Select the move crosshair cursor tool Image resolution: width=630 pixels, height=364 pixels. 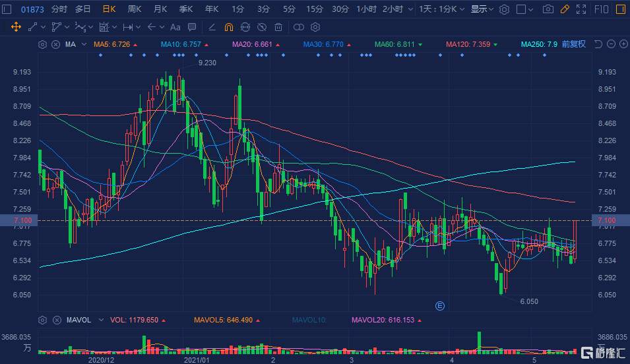click(16, 27)
